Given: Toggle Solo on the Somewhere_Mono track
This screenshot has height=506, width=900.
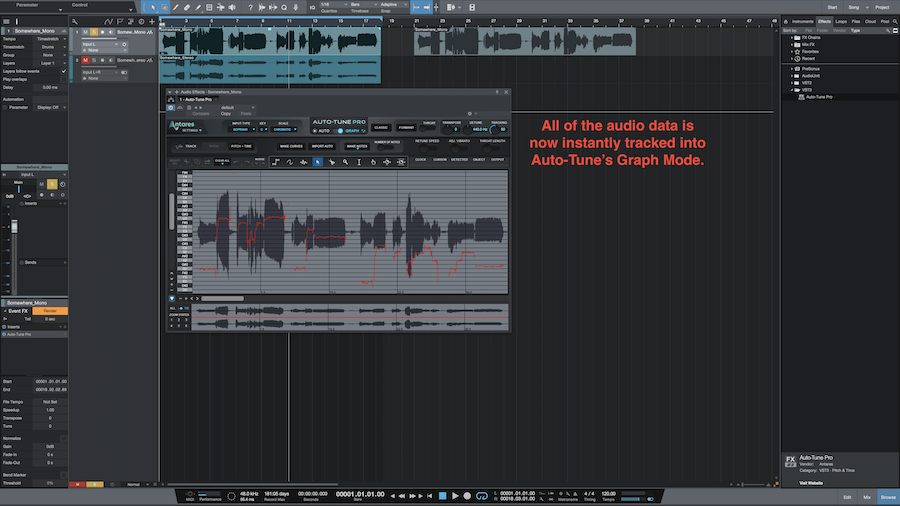Looking at the screenshot, I should click(94, 32).
